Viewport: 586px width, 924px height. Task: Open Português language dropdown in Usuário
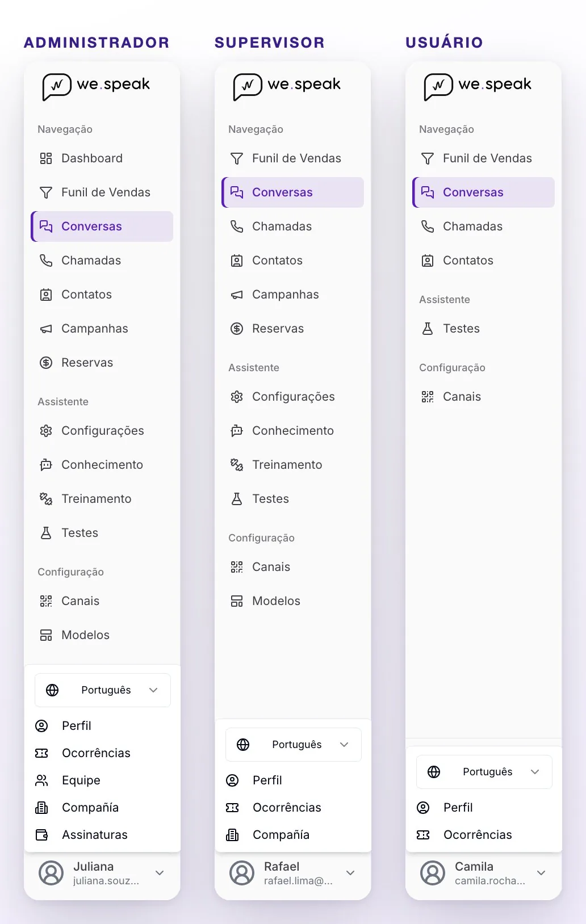[484, 772]
